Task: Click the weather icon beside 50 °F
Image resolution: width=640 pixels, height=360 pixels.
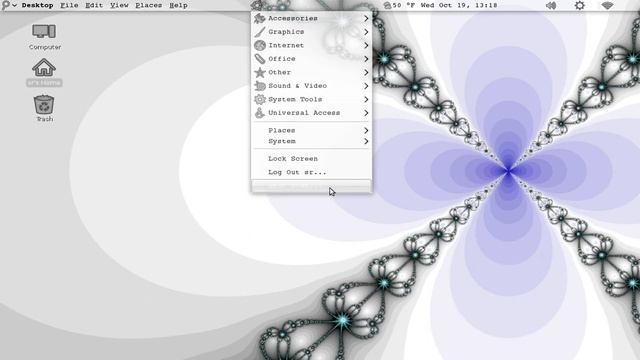Action: coord(387,5)
